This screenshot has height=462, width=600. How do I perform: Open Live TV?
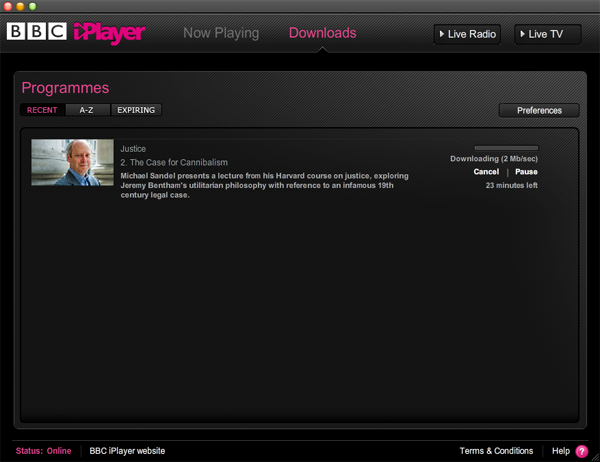tap(548, 34)
